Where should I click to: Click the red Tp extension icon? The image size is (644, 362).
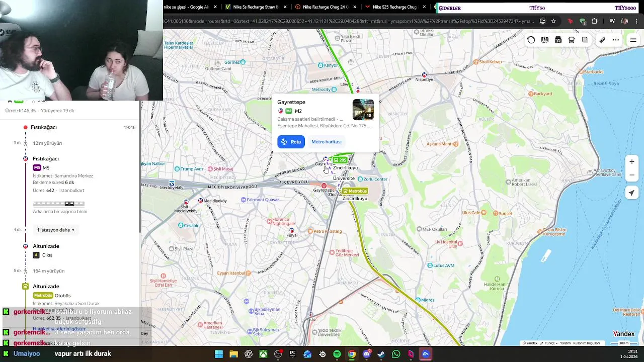tap(570, 21)
